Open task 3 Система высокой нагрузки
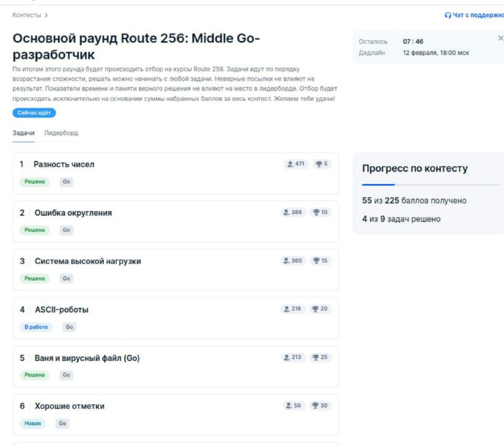504x446 pixels. [88, 261]
